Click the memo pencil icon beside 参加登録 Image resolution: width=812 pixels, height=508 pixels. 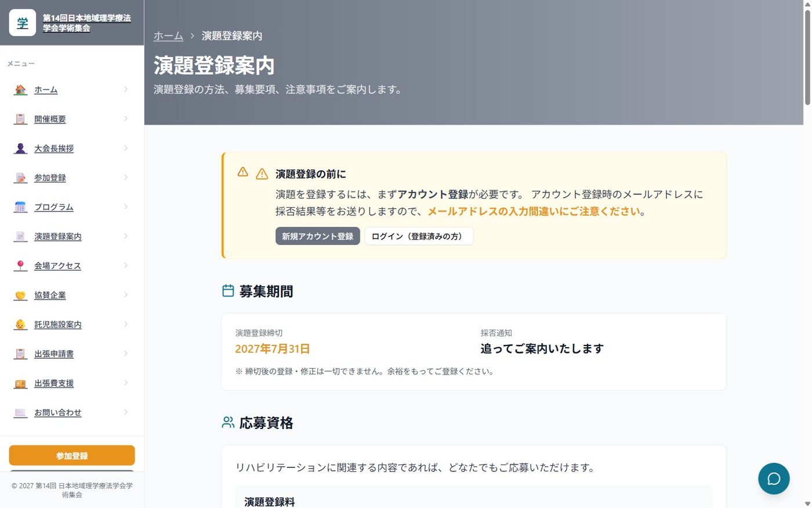click(20, 178)
